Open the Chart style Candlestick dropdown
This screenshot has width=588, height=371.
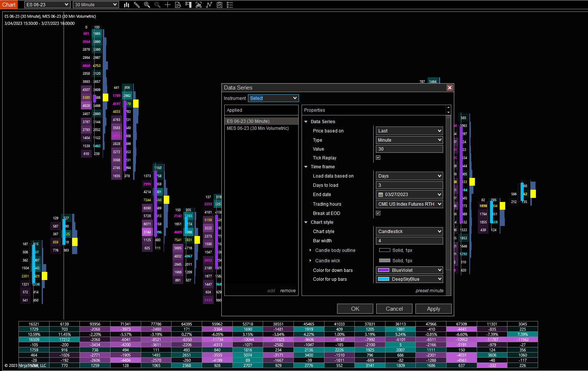click(409, 232)
